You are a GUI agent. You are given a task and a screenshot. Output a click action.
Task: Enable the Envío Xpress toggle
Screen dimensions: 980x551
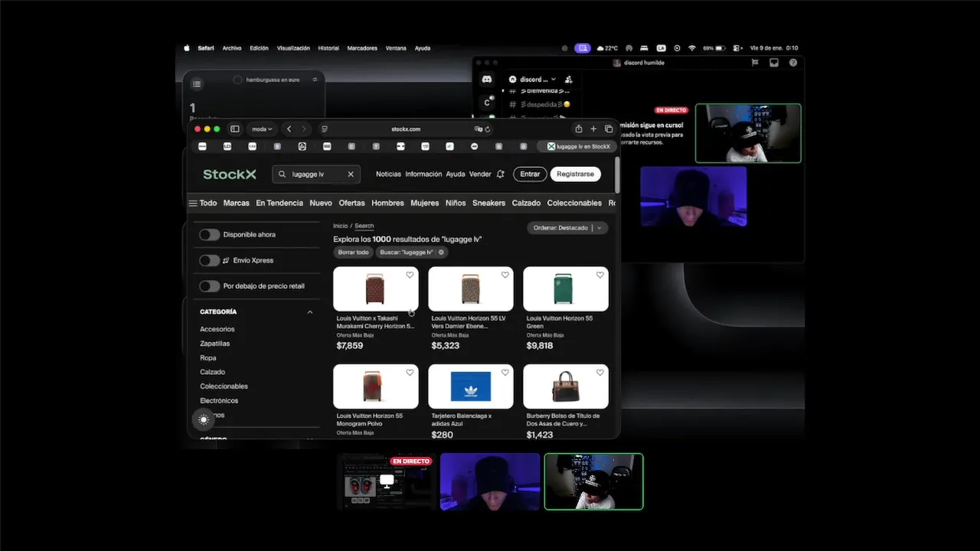click(209, 260)
